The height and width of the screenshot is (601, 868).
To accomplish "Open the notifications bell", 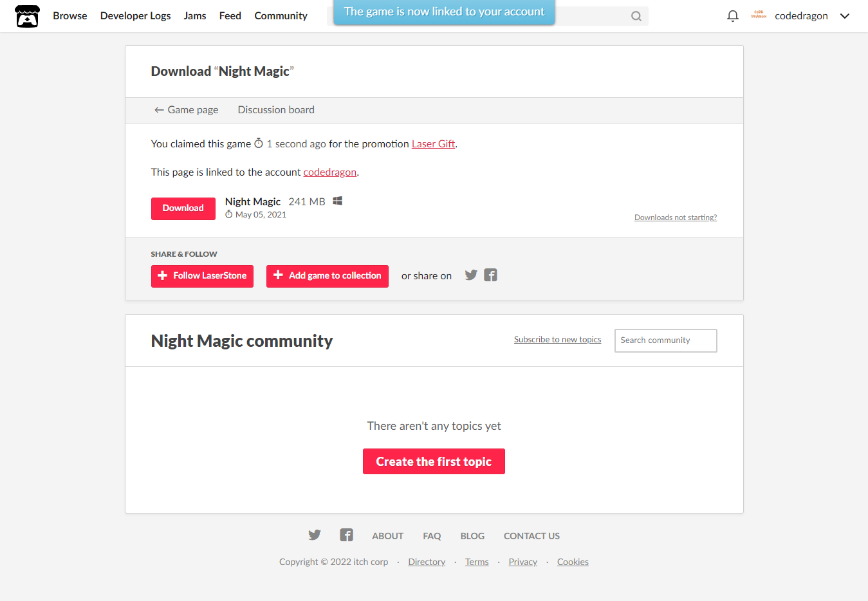I will tap(732, 16).
